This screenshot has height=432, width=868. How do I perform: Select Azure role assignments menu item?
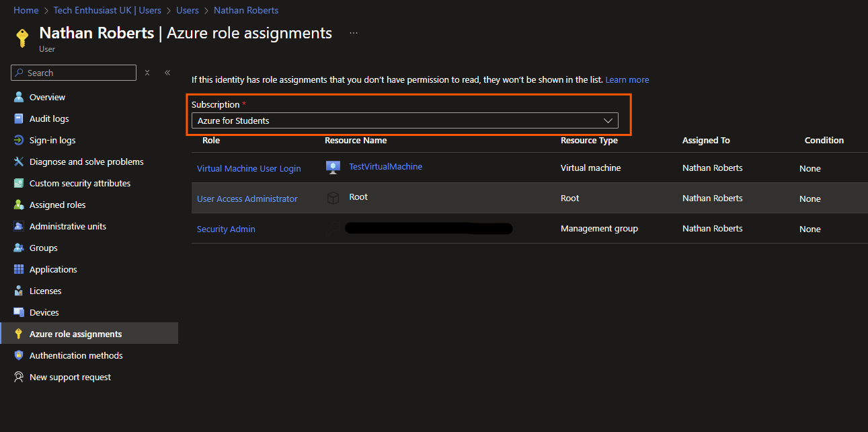[x=89, y=334]
